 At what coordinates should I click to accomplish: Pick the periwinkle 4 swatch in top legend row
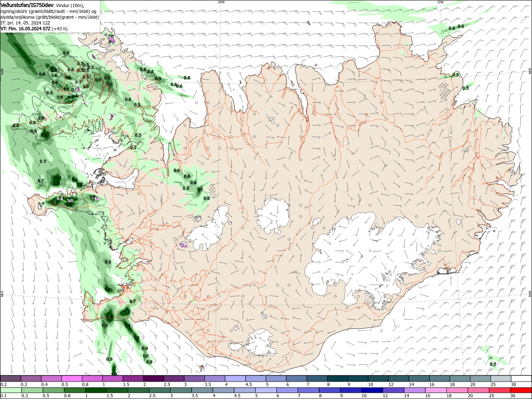pyautogui.click(x=235, y=379)
